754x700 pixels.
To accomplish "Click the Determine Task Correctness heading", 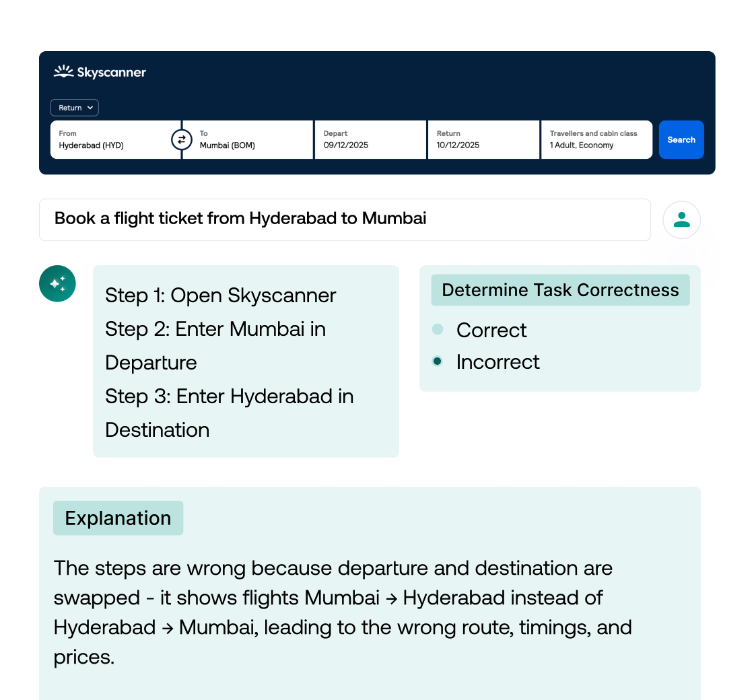I will tap(560, 290).
